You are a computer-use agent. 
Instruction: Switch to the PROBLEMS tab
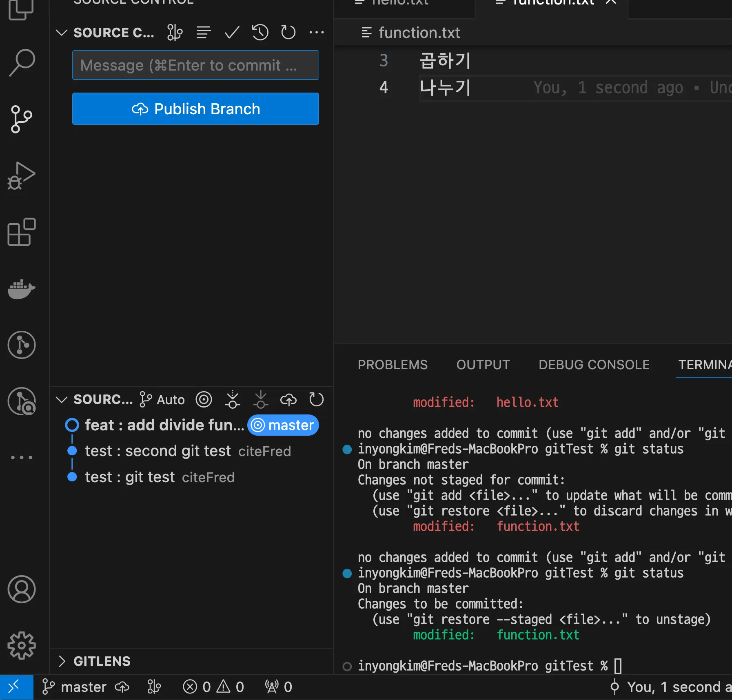click(393, 365)
